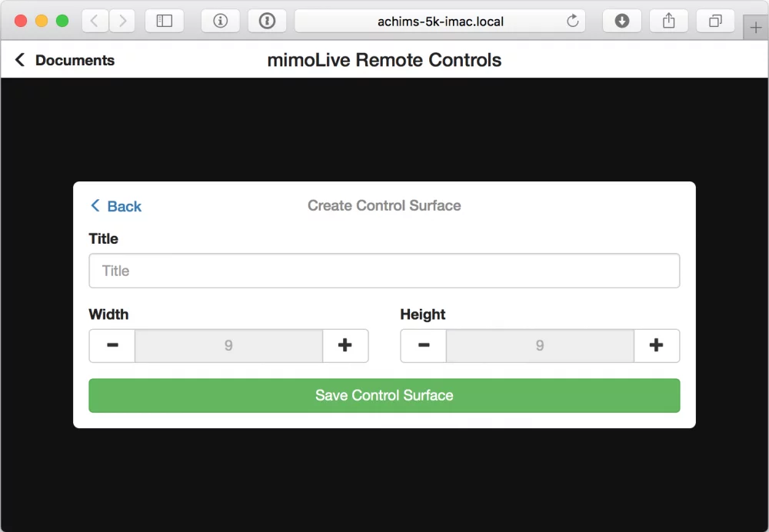Increase the Width value

(345, 346)
